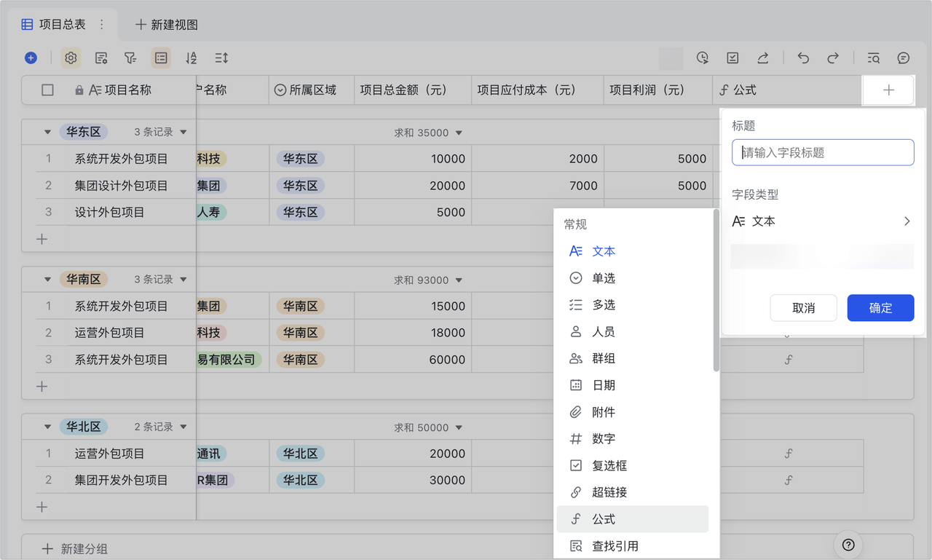Open the search icon on the toolbar
Screen dimensions: 932x560
pyautogui.click(x=873, y=58)
